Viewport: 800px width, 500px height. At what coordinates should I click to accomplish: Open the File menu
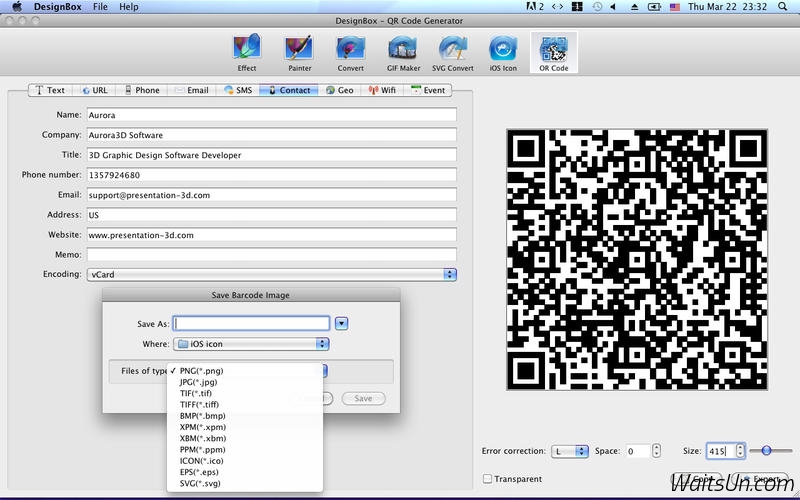101,7
